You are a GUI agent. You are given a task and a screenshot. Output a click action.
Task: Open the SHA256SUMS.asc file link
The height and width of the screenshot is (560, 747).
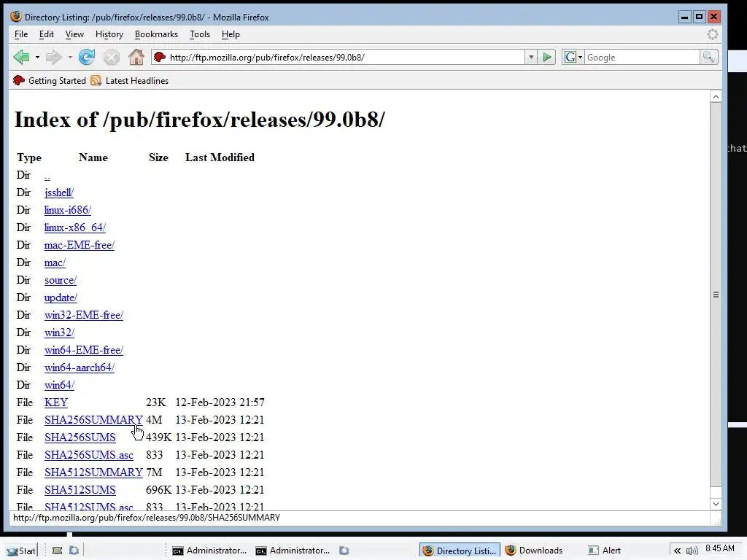88,455
